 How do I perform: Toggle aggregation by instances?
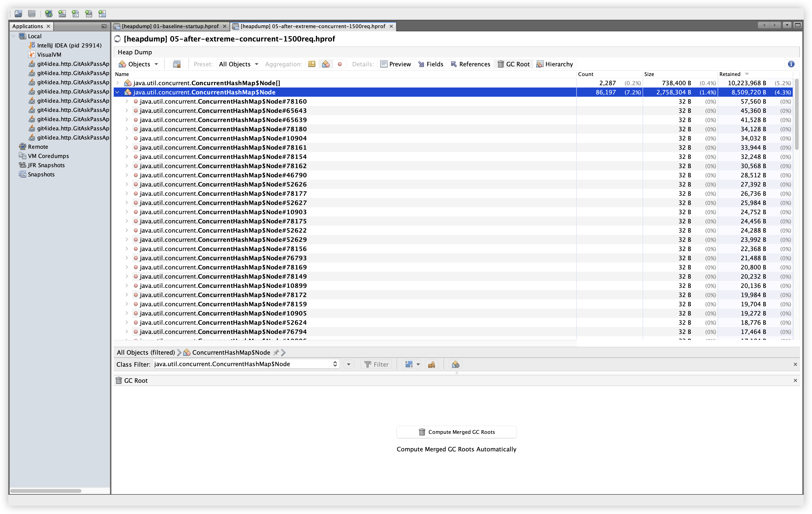click(339, 64)
